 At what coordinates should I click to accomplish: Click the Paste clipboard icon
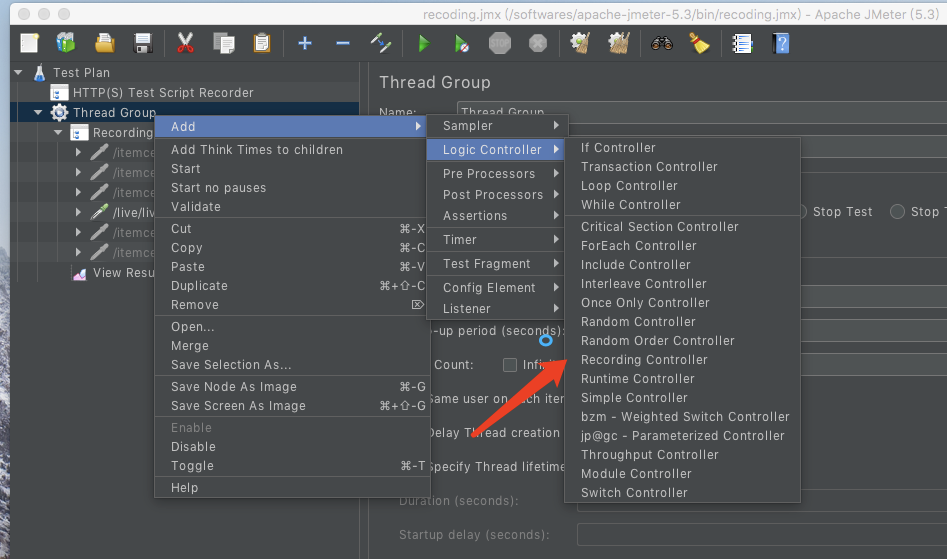[x=262, y=43]
